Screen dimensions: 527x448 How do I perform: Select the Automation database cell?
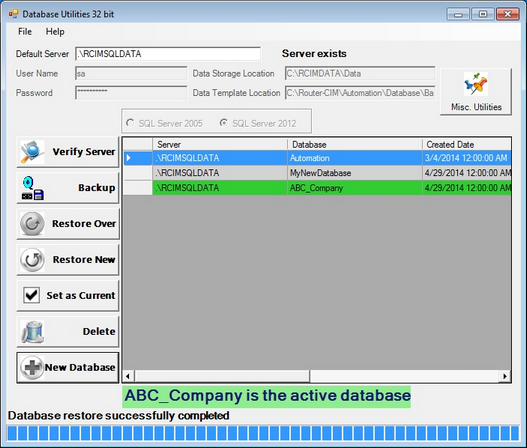355,158
